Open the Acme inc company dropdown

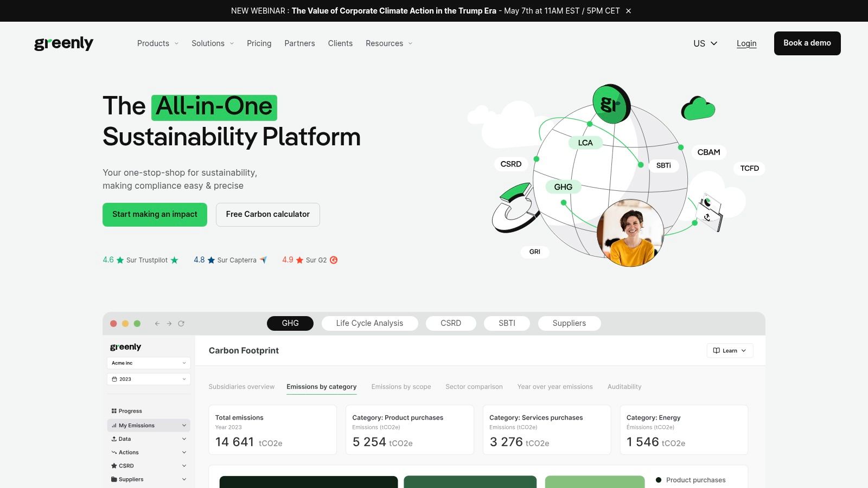[149, 363]
